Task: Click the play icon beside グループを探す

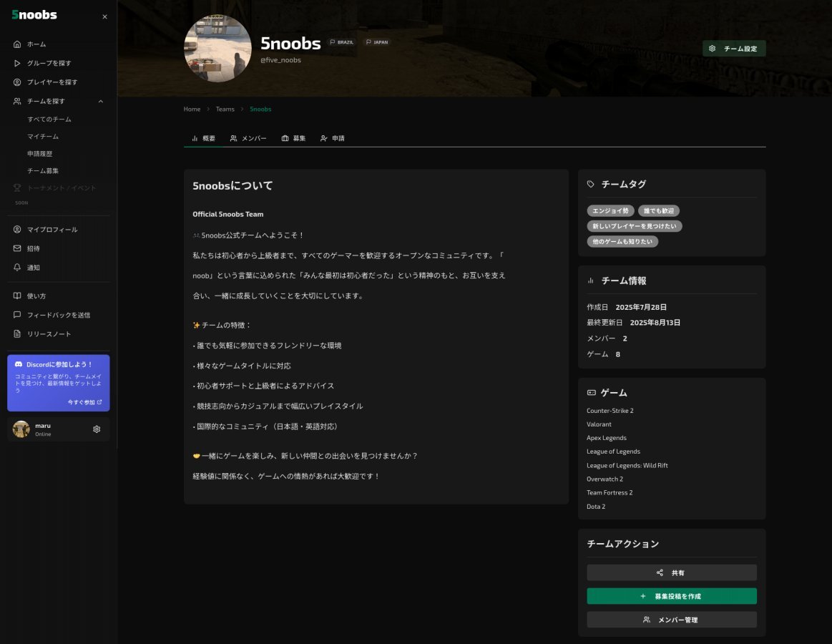Action: tap(17, 63)
